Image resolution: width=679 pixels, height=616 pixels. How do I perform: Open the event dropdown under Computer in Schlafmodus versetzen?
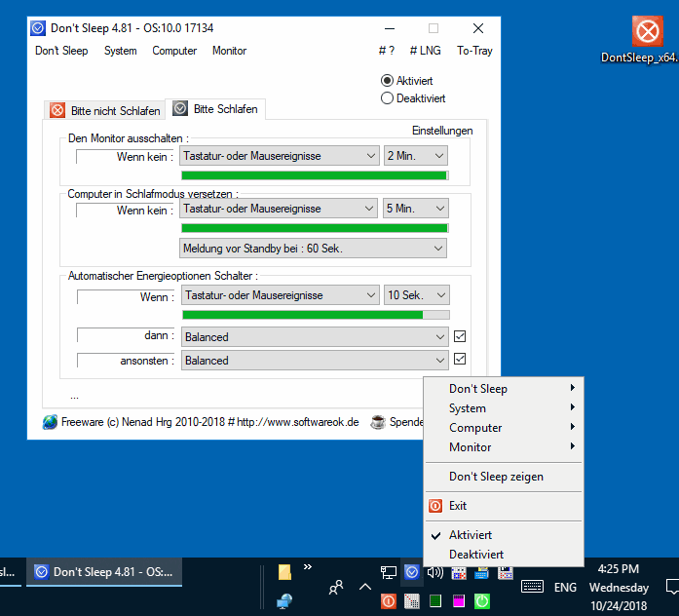tap(280, 209)
